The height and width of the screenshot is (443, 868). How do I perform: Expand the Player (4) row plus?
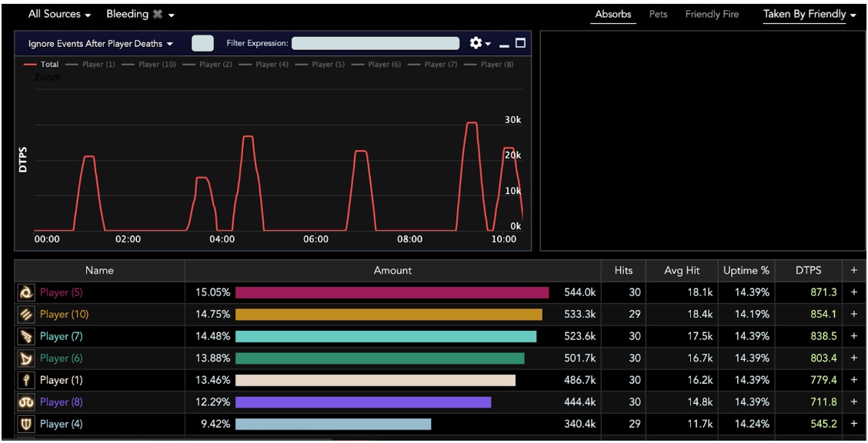pos(854,425)
